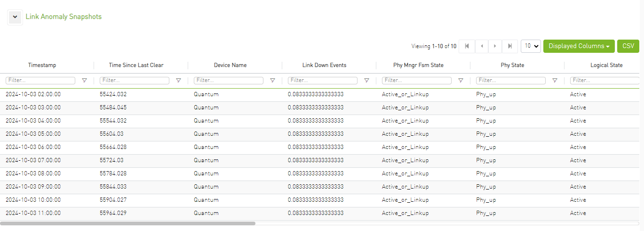Click the horizontal scrollbar below the table
The image size is (644, 231).
coord(128,223)
